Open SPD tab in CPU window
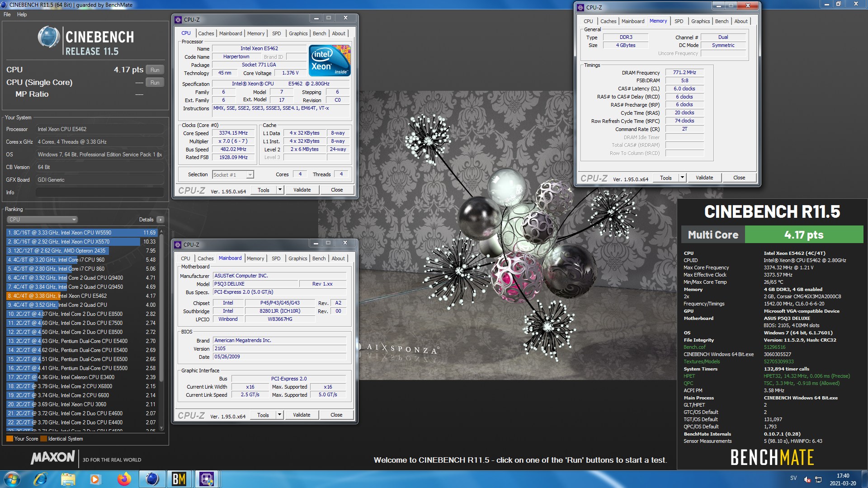The image size is (868, 488). point(277,33)
